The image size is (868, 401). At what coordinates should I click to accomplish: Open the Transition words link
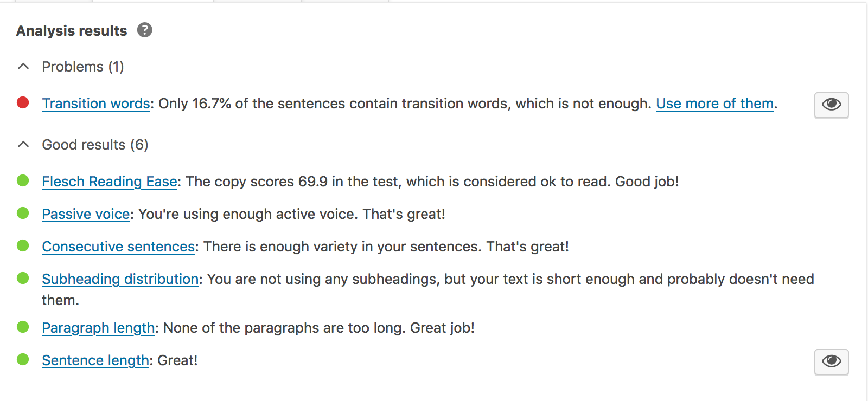coord(95,103)
